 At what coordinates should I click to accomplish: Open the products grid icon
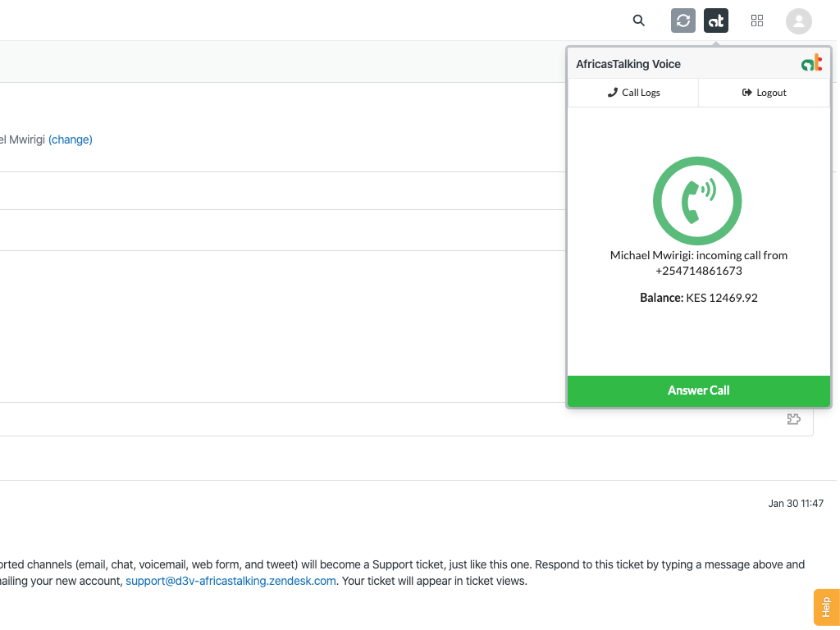click(757, 21)
